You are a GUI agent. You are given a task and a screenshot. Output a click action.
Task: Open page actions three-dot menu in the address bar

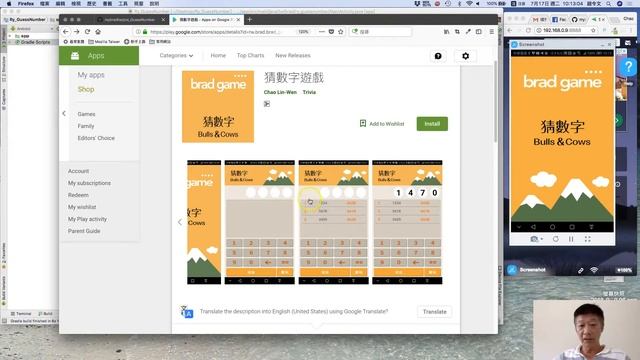pyautogui.click(x=322, y=31)
